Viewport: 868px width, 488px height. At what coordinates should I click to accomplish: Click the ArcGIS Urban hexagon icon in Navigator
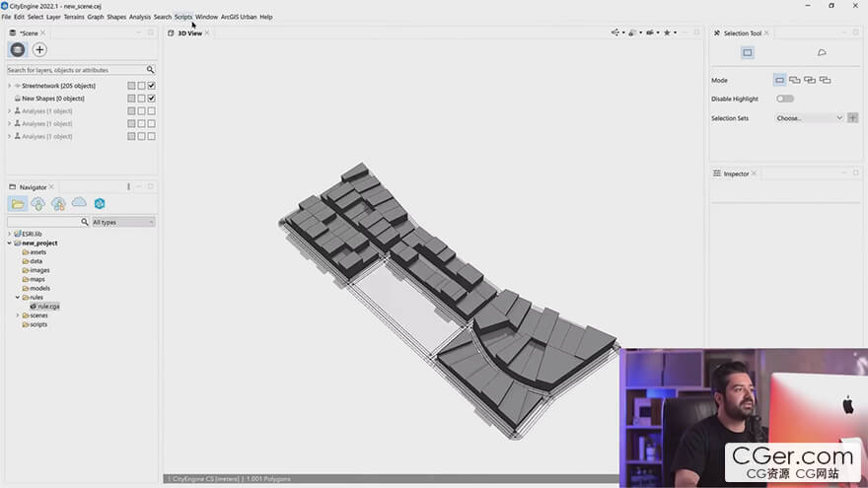coord(100,203)
